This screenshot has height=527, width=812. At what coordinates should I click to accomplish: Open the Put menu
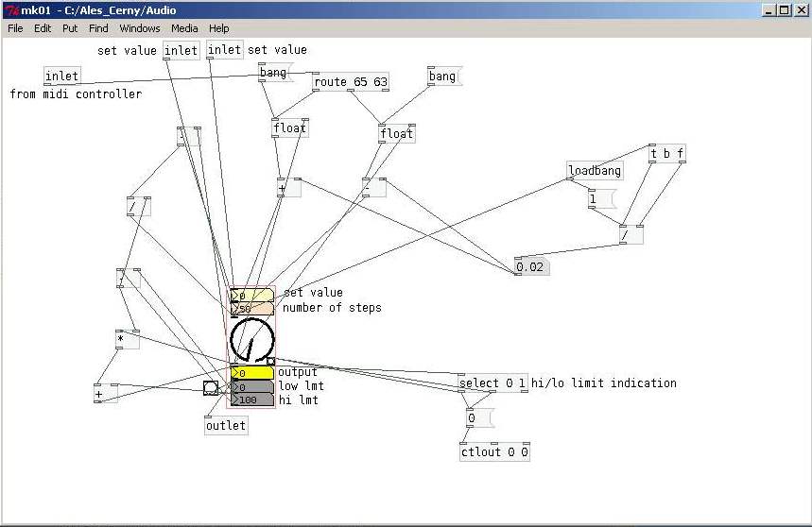[70, 28]
